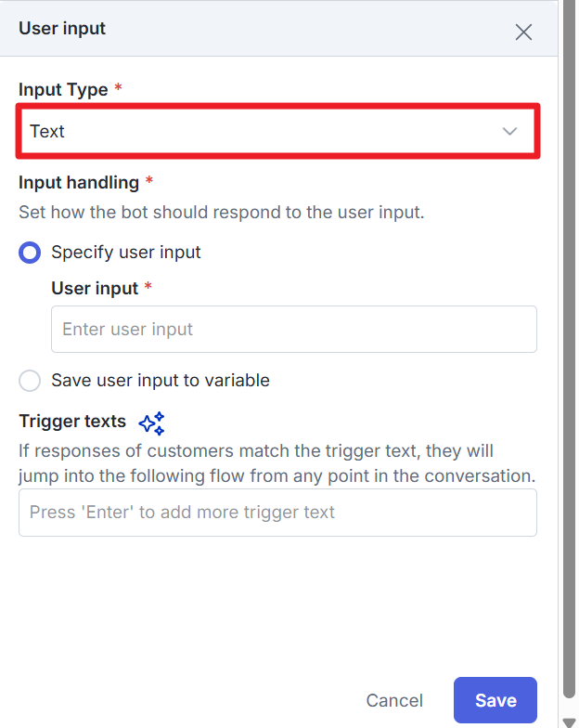This screenshot has height=728, width=579.
Task: Click the User input panel header title
Action: [x=62, y=29]
